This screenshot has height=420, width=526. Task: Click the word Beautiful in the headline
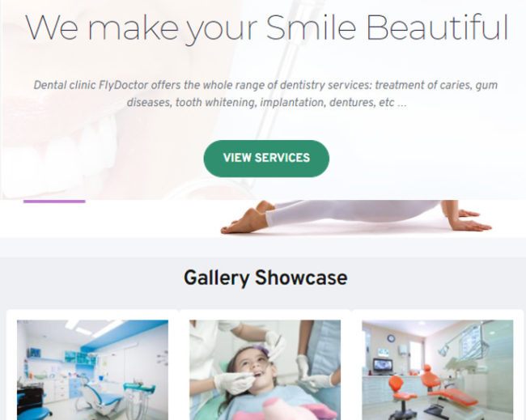(438, 28)
